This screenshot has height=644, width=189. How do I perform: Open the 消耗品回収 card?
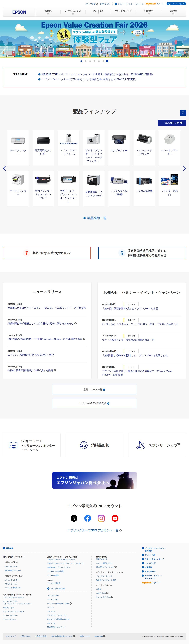94,445
